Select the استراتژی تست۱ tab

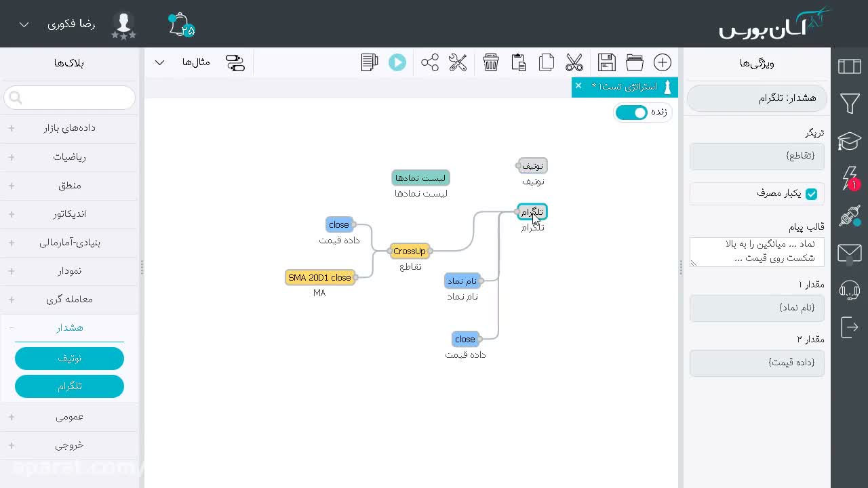624,87
